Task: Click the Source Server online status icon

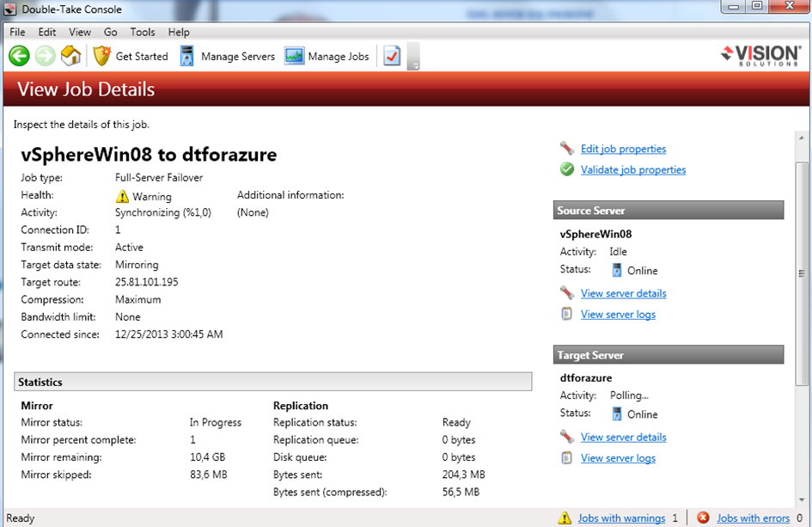Action: coord(617,270)
